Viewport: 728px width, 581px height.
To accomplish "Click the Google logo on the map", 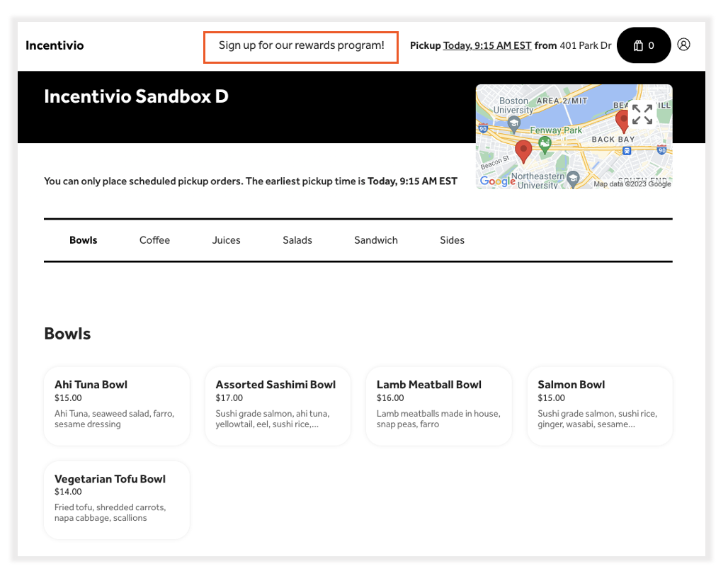I will tap(497, 181).
